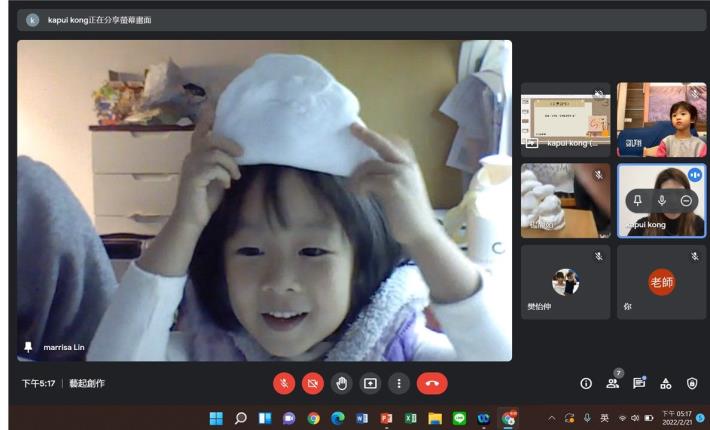Unmute the microphone in call controls
Viewport: 710px width, 430px height.
pos(284,383)
